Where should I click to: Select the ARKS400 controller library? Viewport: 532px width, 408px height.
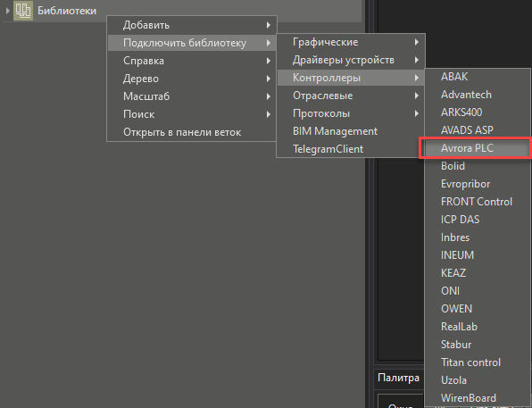click(478, 112)
